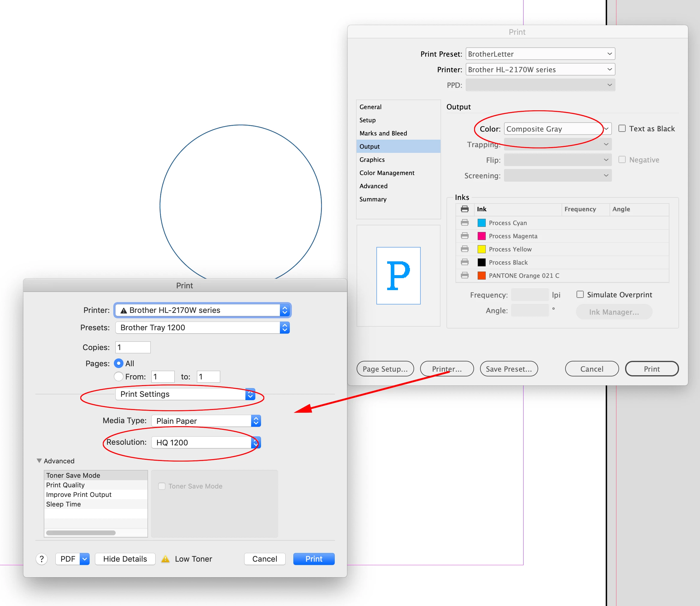The width and height of the screenshot is (700, 606).
Task: Enable the Text as Black checkbox
Action: (621, 129)
